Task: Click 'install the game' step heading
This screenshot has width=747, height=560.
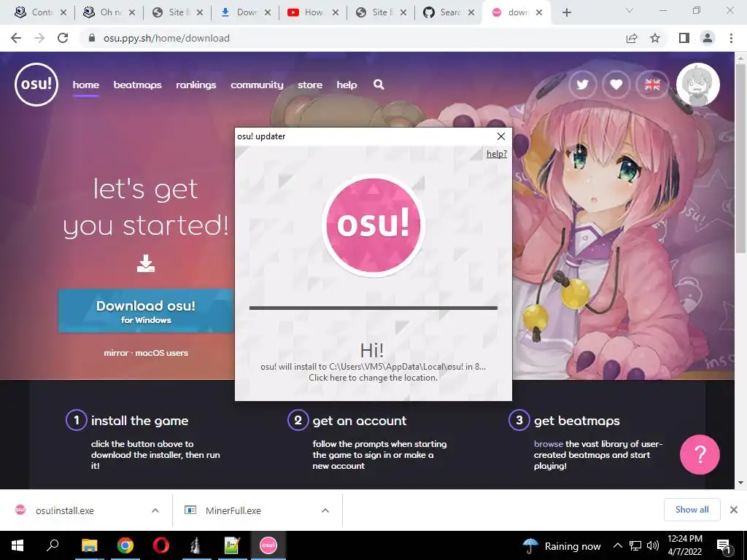Action: (x=139, y=421)
